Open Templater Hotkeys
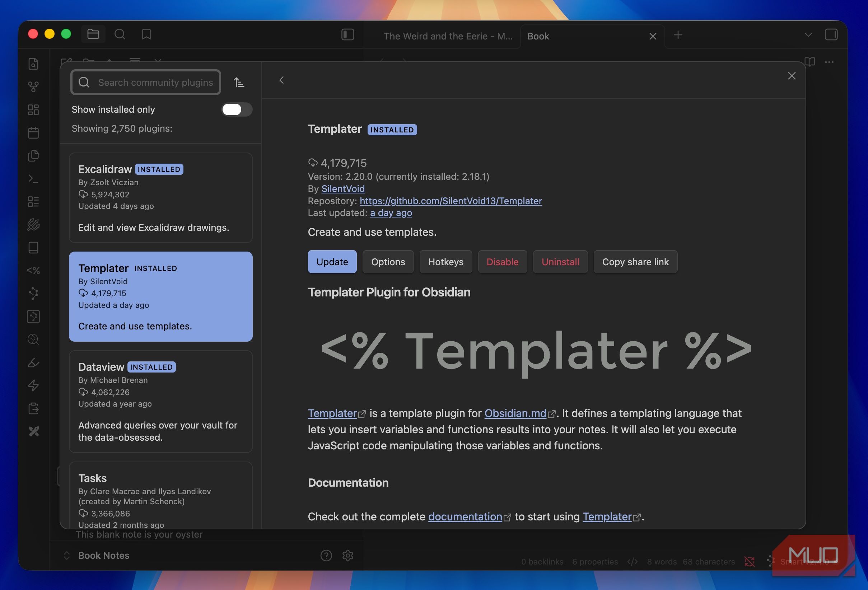Image resolution: width=868 pixels, height=590 pixels. 445,262
